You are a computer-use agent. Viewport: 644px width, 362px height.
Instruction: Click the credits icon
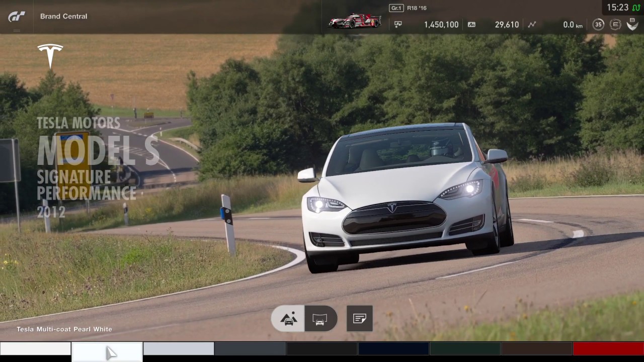(398, 24)
